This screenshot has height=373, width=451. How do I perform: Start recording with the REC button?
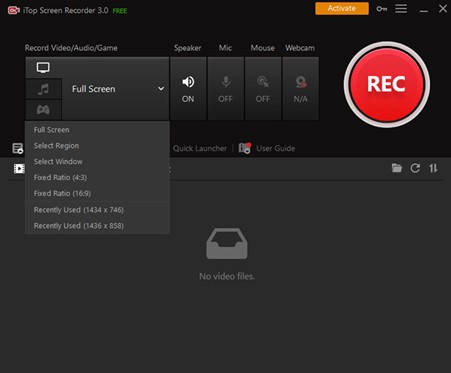387,84
